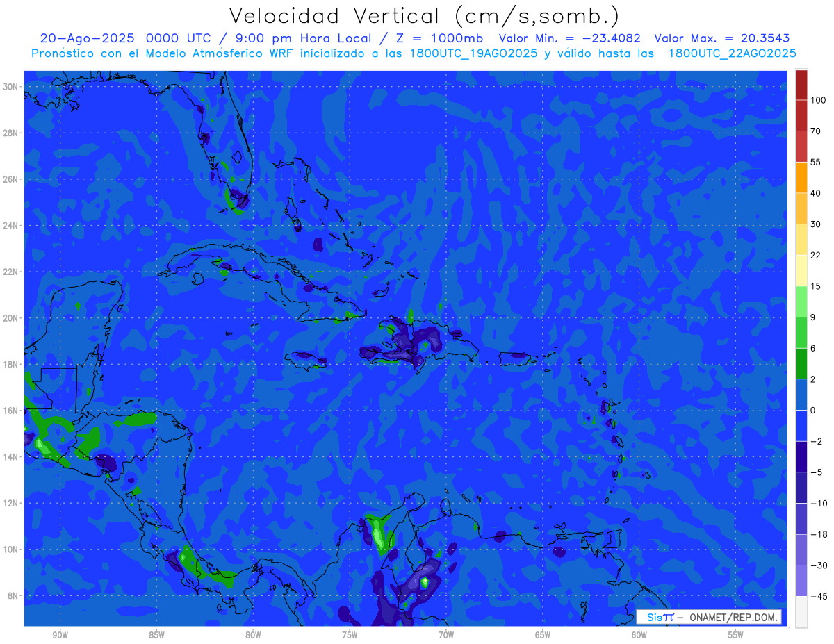Screen dimensions: 834x644
Task: Click the colorbar label "22"
Action: coord(816,255)
